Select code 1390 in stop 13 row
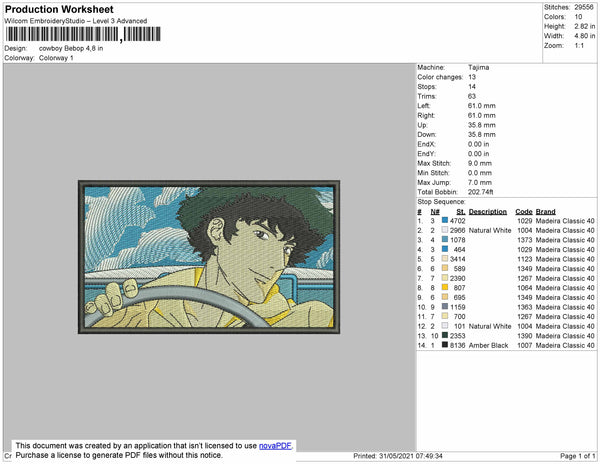 pyautogui.click(x=525, y=335)
